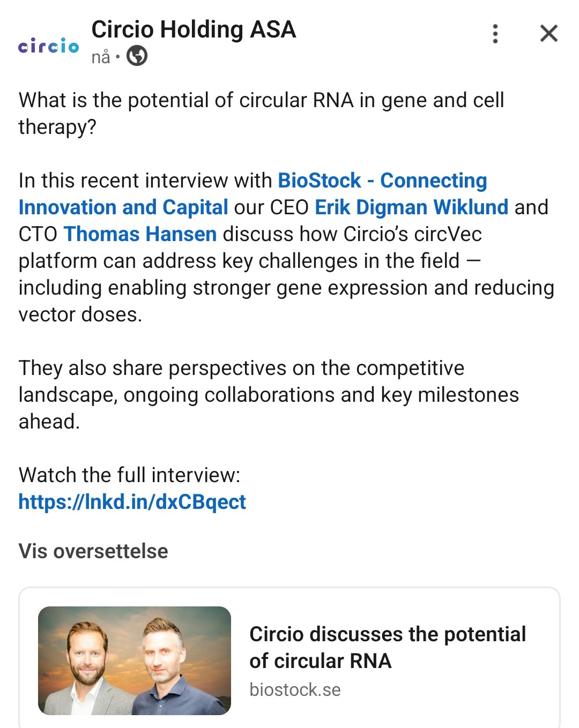Click the "Watch the full interview:" text
Screen dimensions: 579x728
[129, 475]
